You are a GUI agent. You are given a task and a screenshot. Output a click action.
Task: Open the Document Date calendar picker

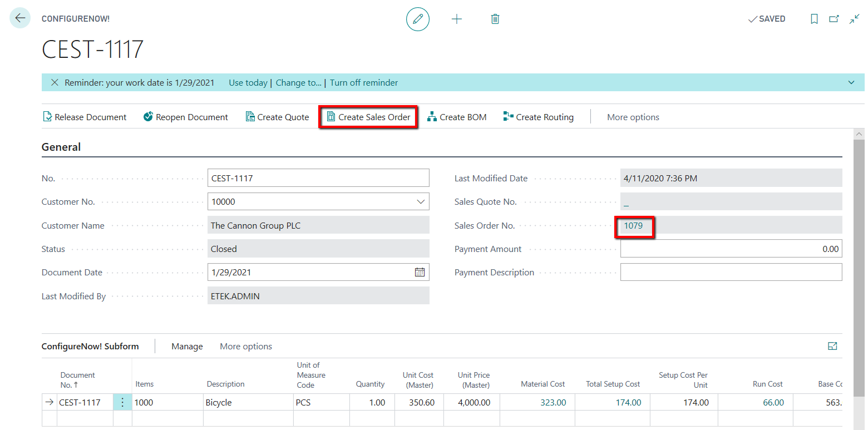click(420, 272)
